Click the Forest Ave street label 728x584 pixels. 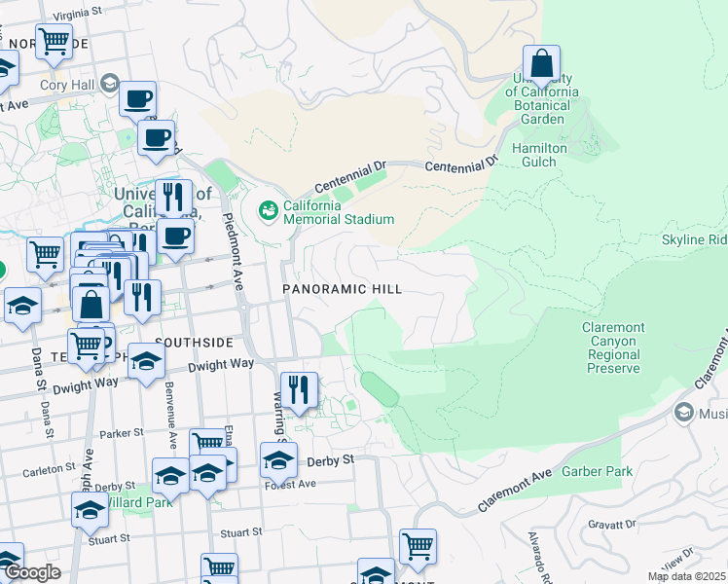click(291, 485)
